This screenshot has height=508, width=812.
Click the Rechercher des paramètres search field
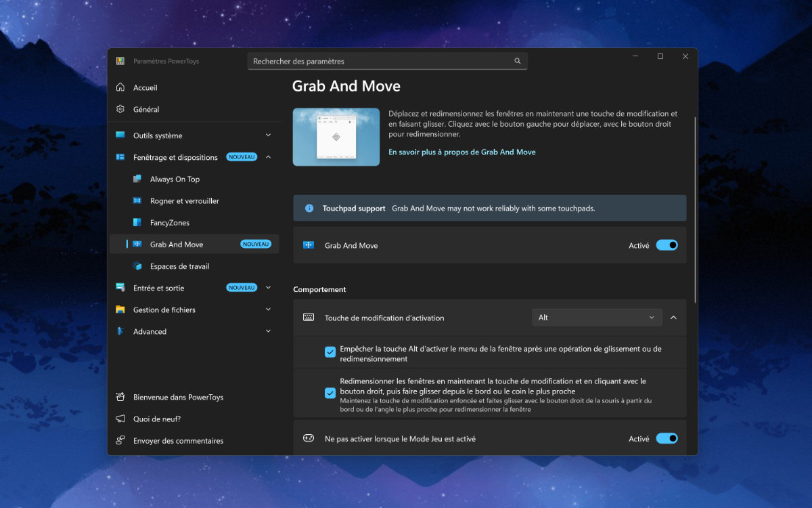coord(379,61)
